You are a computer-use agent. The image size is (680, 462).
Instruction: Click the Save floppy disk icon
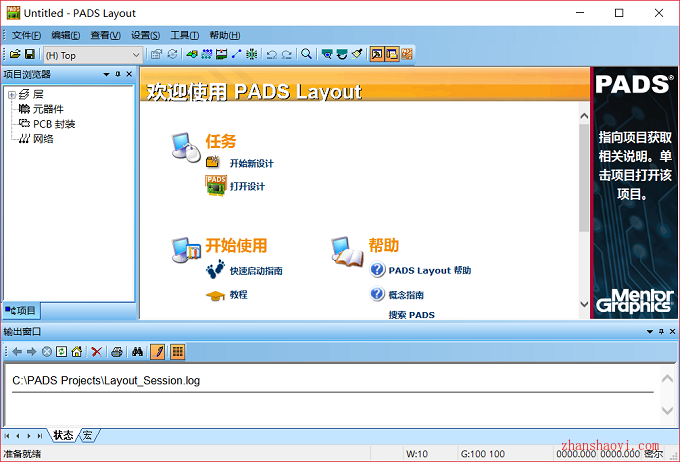(29, 54)
